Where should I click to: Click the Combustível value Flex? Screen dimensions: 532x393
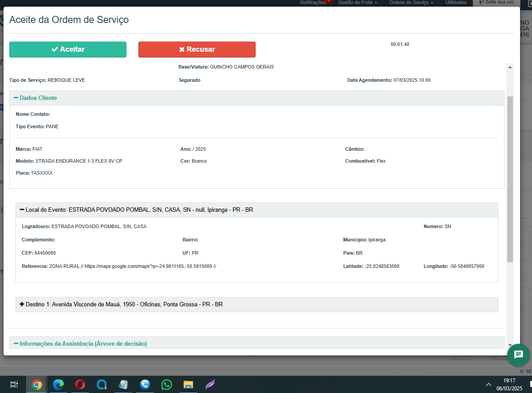point(381,161)
